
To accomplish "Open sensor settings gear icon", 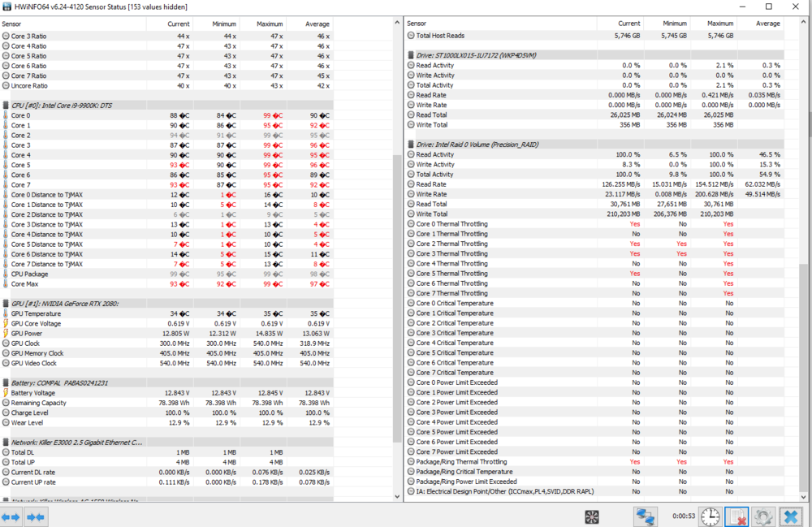I will click(x=763, y=516).
